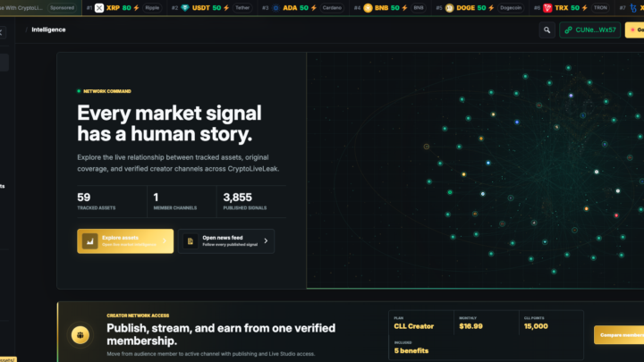Screen dimensions: 644x362
Task: Click the chart icon on Explore assets
Action: coord(90,241)
